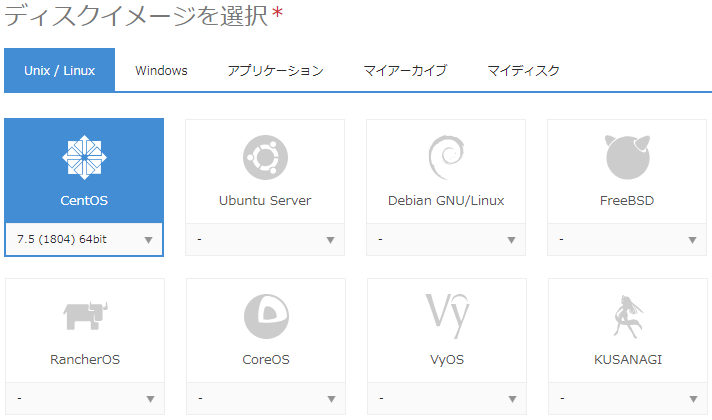Select the CentOS logo icon
The width and height of the screenshot is (712, 420).
84,157
